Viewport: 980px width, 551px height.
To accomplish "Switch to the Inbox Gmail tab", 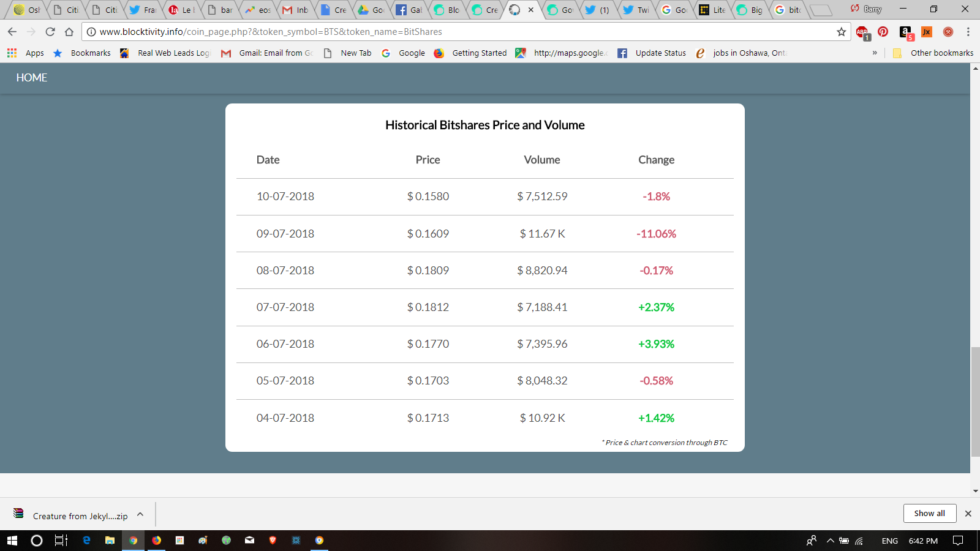I will (x=295, y=10).
